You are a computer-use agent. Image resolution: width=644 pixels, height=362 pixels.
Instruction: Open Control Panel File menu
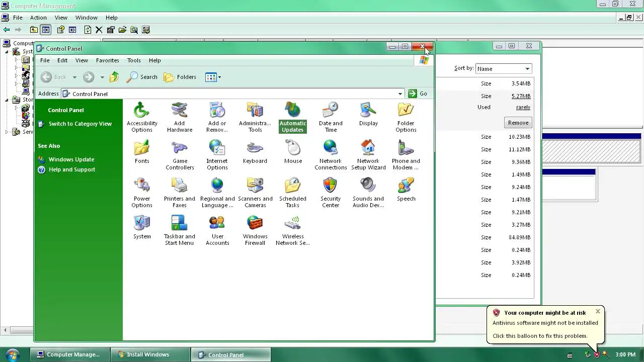[x=45, y=60]
